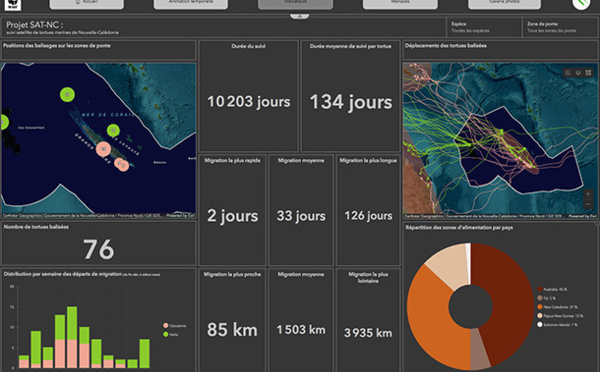Open the basemap gallery grid icon
This screenshot has height=372, width=600.
588,72
